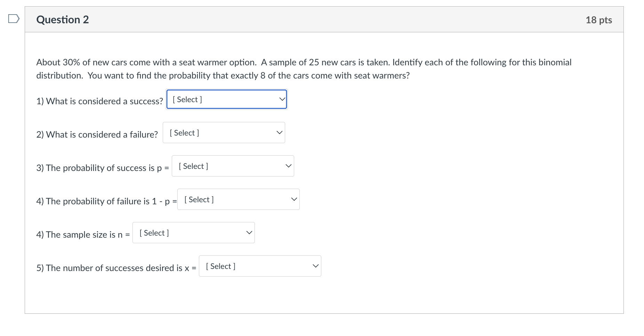Click the 'What is considered a failure?' label text
This screenshot has width=644, height=336.
tap(97, 134)
